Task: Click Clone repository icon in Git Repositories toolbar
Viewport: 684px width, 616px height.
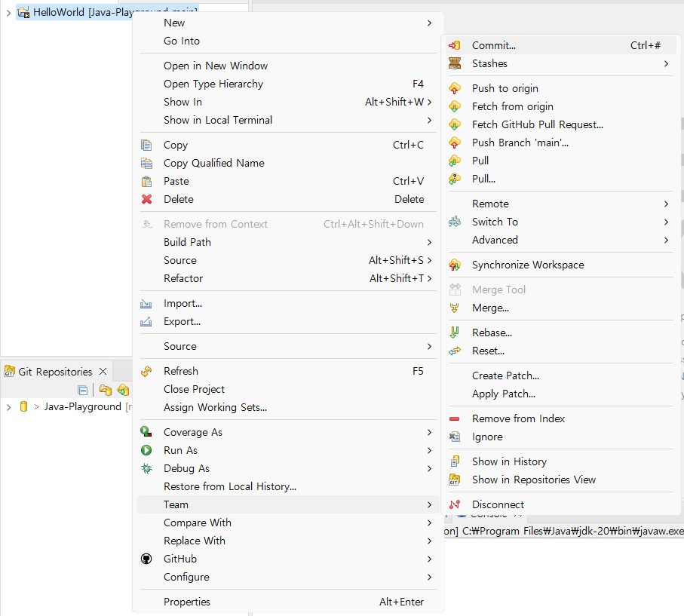Action: click(x=123, y=390)
